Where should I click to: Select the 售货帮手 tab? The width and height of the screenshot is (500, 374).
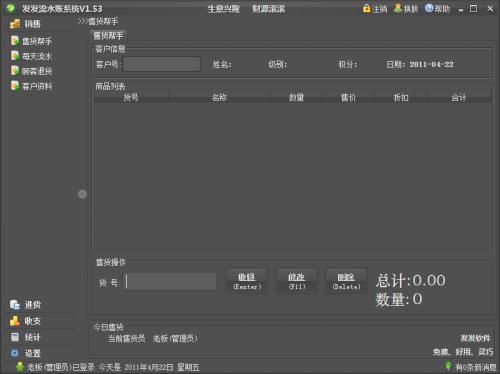coord(108,36)
